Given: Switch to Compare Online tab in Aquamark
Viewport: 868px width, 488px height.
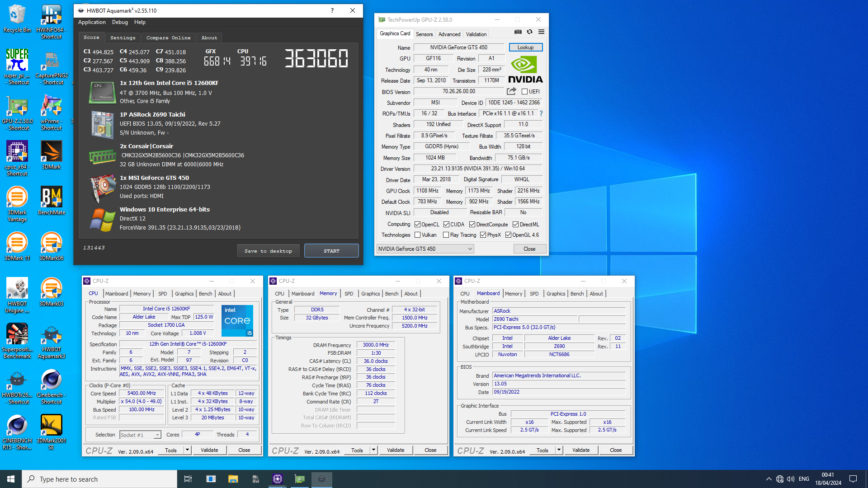Looking at the screenshot, I should coord(168,38).
